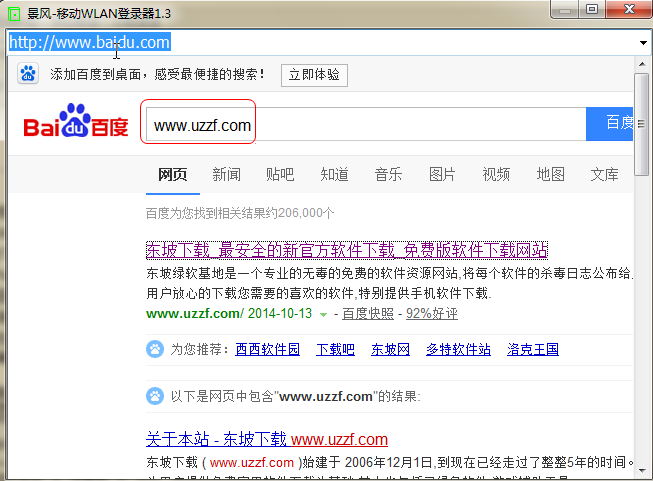Click the paw icon beside 为您推荐
This screenshot has width=653, height=481.
pyautogui.click(x=155, y=349)
